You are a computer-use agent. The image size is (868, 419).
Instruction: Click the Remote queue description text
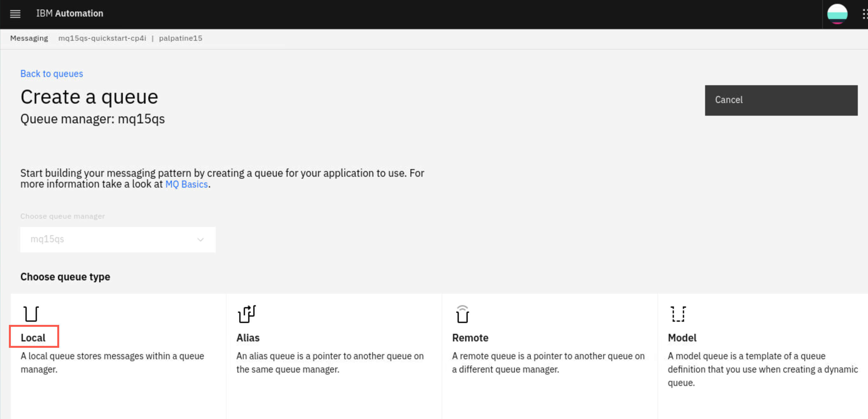[x=548, y=362]
